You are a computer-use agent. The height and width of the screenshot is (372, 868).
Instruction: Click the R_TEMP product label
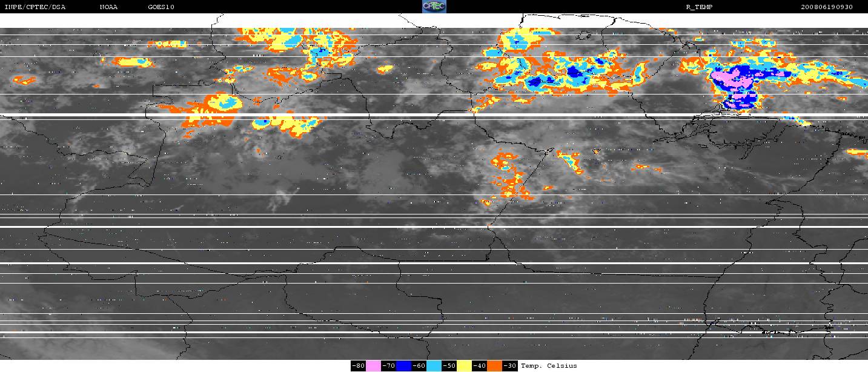click(698, 7)
